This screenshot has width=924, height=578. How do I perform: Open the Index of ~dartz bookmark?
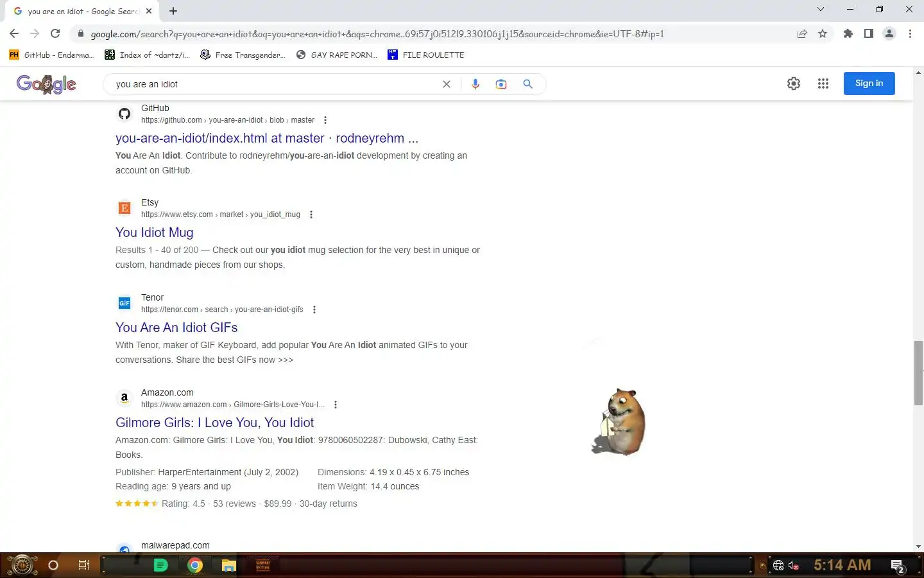pyautogui.click(x=147, y=55)
